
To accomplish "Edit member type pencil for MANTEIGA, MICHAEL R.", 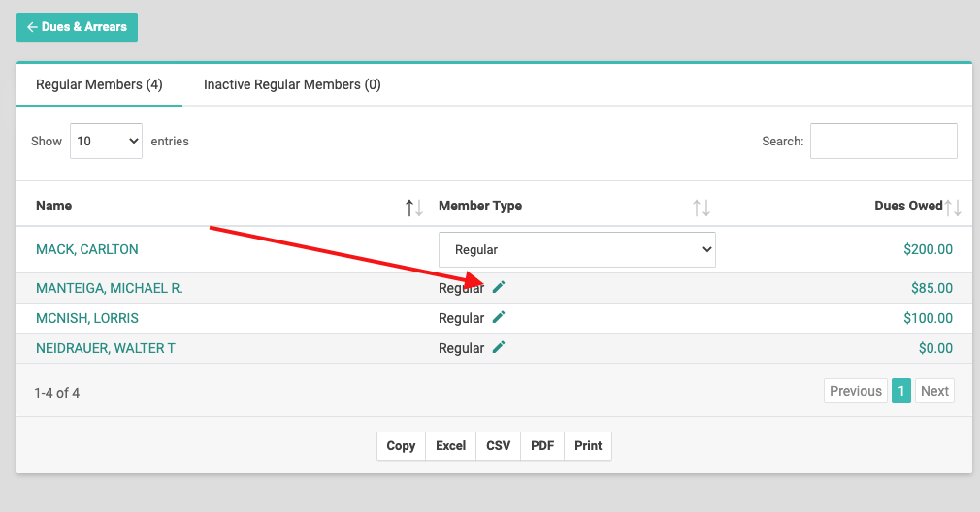I will 499,287.
